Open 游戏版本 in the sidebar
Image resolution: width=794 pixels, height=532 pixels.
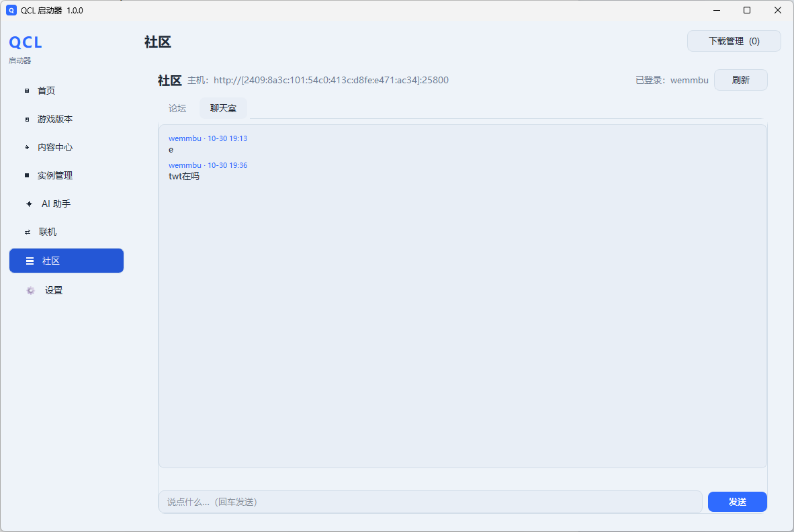(x=67, y=119)
